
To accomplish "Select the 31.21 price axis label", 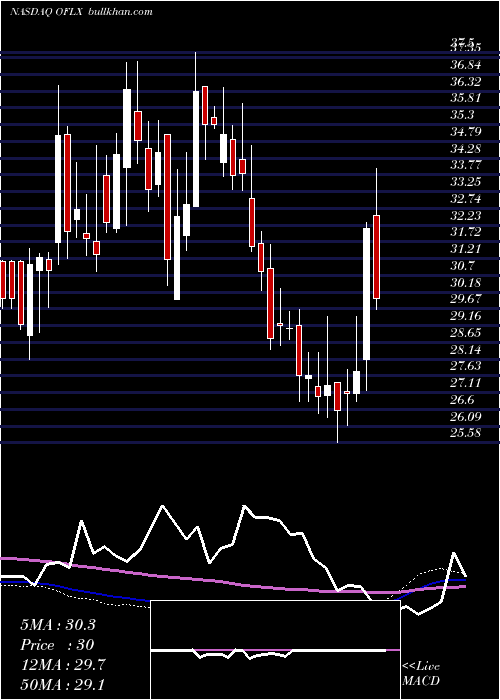I will pyautogui.click(x=466, y=249).
